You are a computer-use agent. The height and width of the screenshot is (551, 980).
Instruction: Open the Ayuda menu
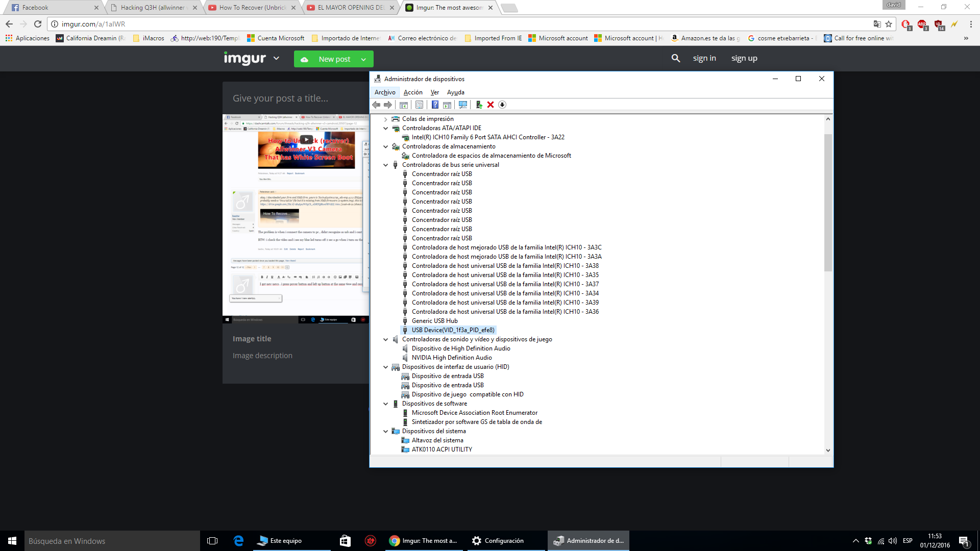[x=456, y=92]
